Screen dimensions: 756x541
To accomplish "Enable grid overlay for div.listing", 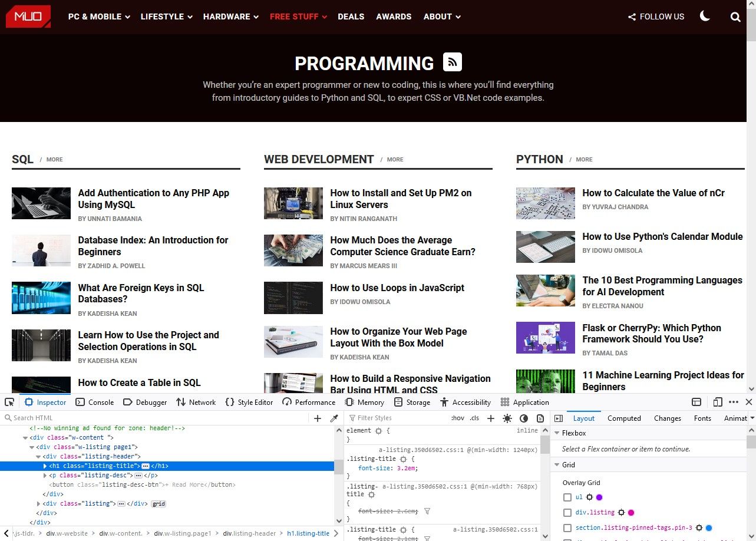I will click(x=567, y=513).
